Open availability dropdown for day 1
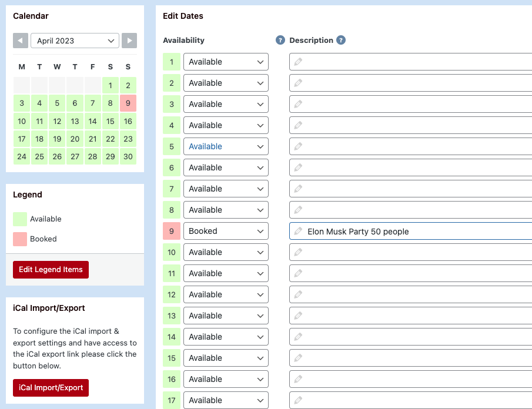 click(x=226, y=62)
